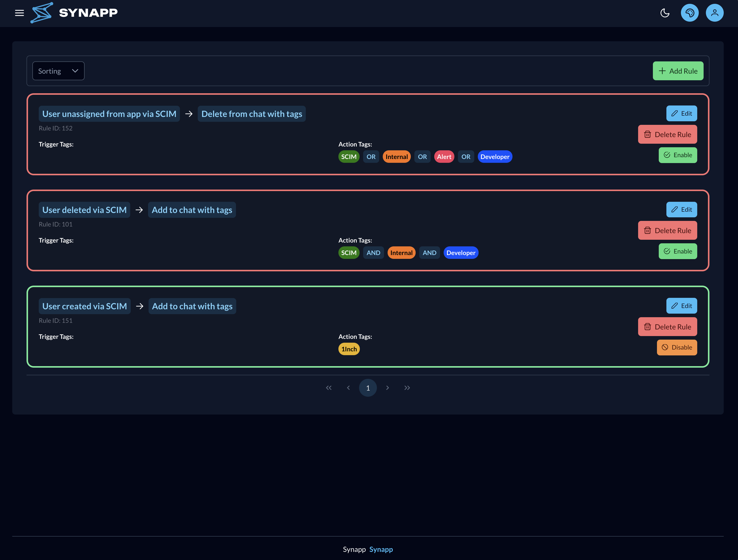Select the Developer tag in rule 152
Viewport: 738px width, 560px height.
tap(495, 157)
